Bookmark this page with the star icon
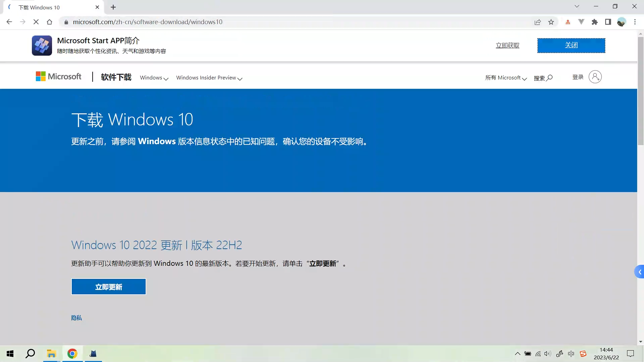Image resolution: width=644 pixels, height=362 pixels. (x=551, y=22)
